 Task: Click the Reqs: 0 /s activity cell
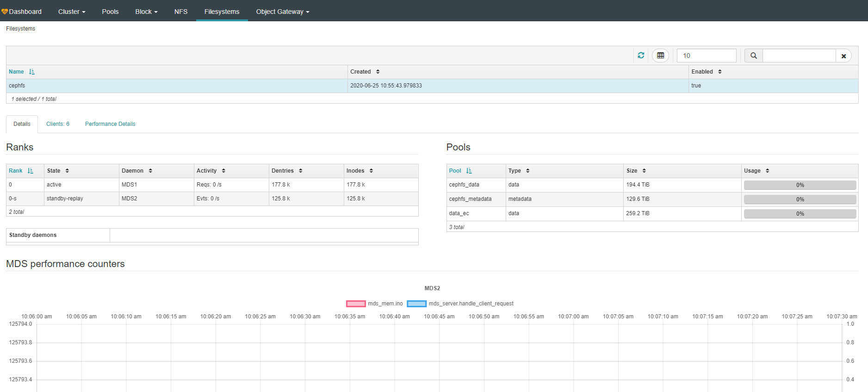coord(231,185)
